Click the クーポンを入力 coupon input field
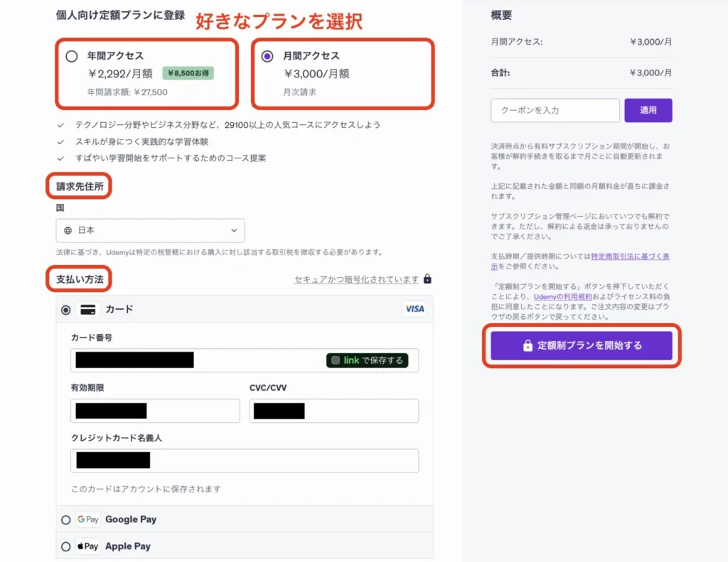This screenshot has height=562, width=728. [x=555, y=110]
